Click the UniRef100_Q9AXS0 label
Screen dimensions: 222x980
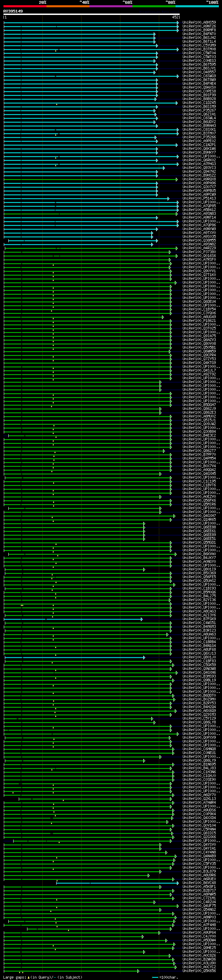pos(199,88)
